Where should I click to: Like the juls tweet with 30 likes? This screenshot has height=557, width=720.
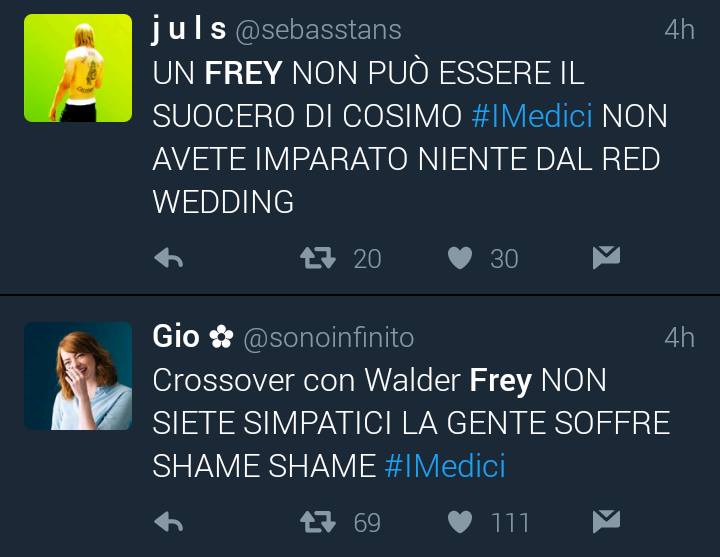460,258
